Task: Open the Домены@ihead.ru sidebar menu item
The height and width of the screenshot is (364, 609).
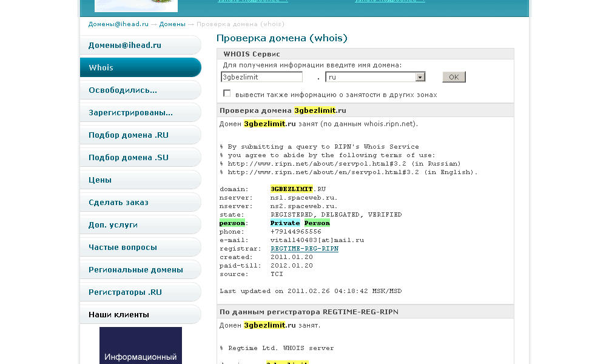Action: click(140, 45)
